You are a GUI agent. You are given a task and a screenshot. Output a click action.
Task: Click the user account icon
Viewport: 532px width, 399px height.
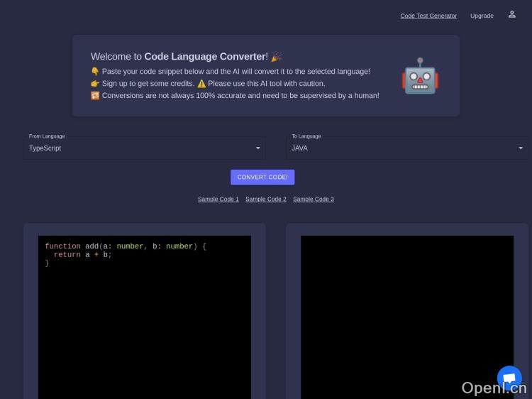coord(511,14)
